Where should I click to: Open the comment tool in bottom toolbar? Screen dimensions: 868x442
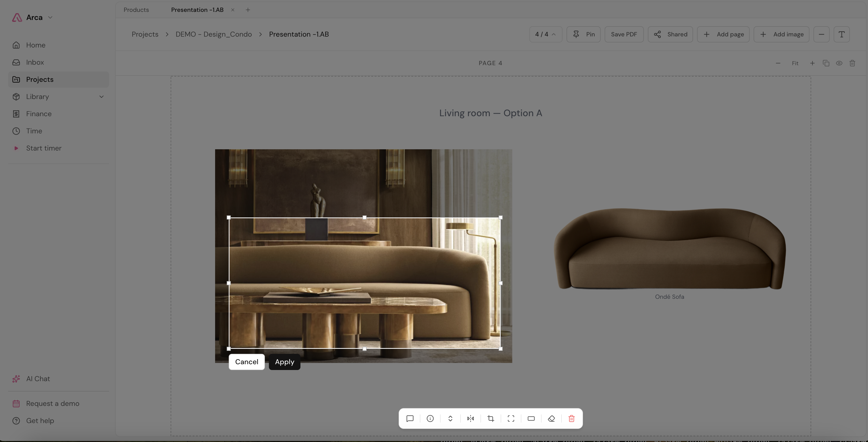(410, 419)
